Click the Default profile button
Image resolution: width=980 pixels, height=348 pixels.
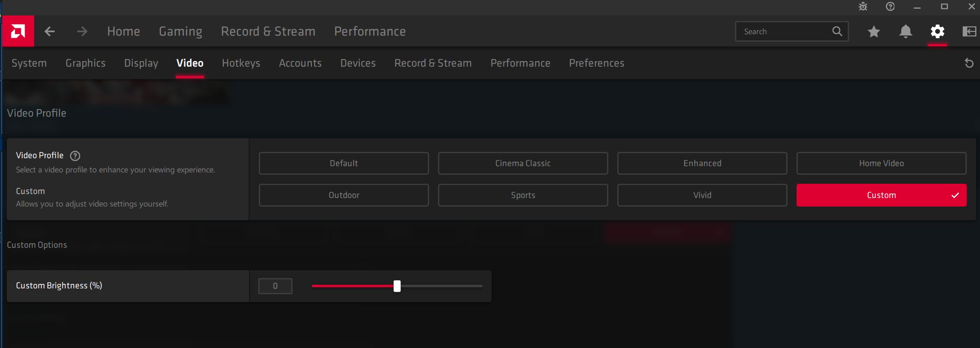coord(344,163)
